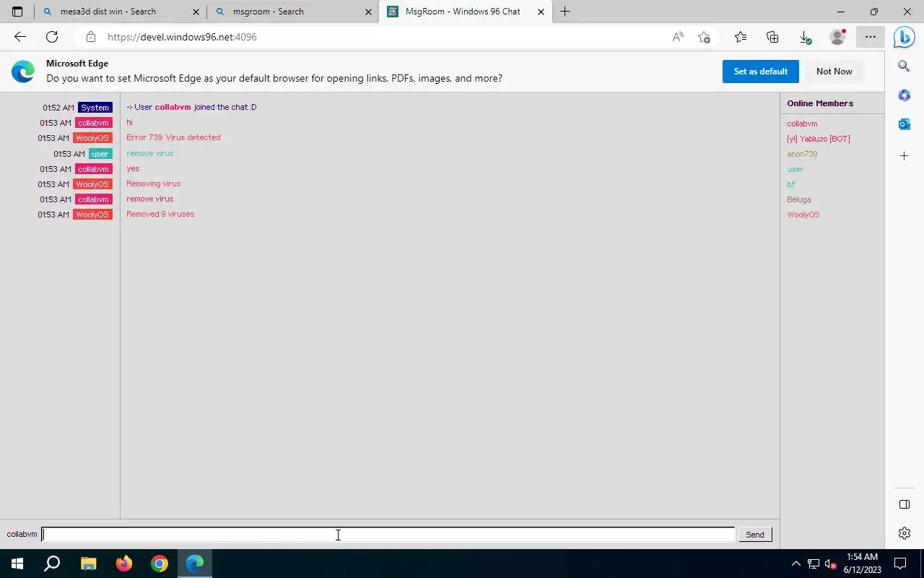Open network status tray icon

pos(814,564)
